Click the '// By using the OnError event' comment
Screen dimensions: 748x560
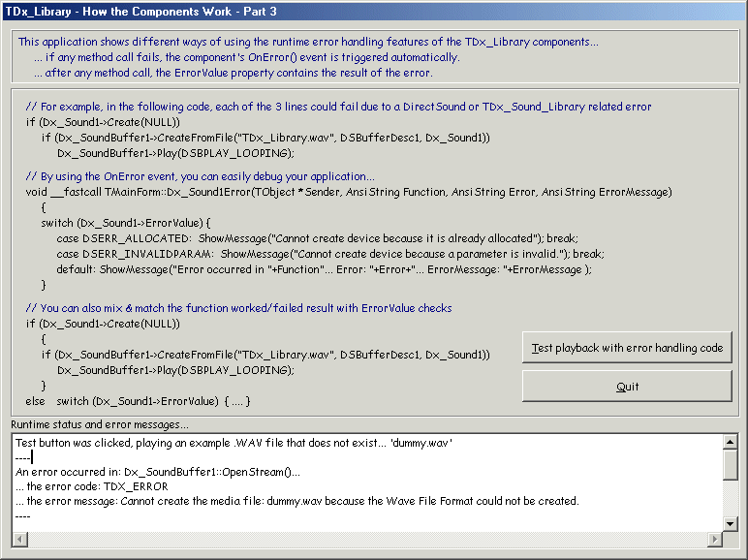point(200,176)
